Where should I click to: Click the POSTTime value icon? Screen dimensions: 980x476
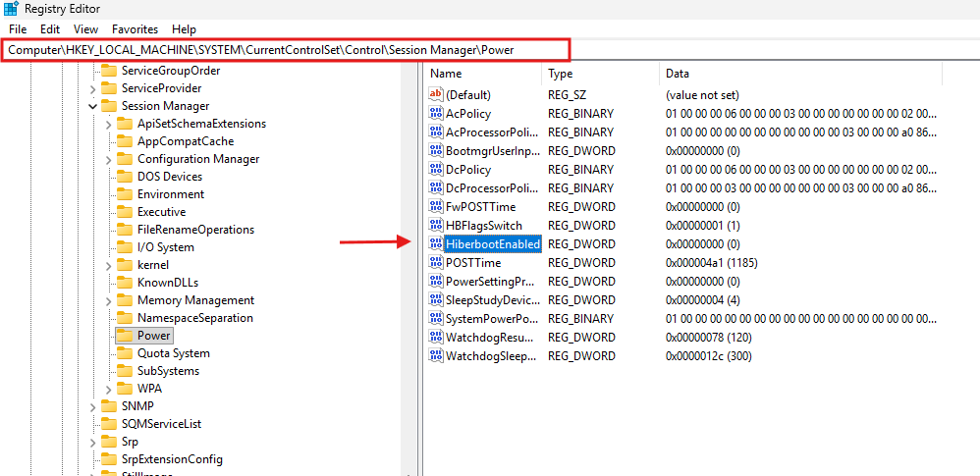pyautogui.click(x=436, y=262)
